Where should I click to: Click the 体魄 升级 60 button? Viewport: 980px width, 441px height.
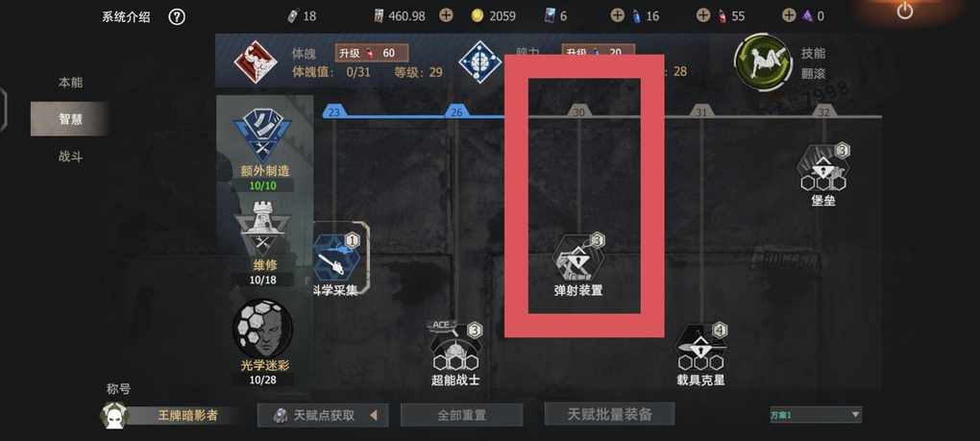pyautogui.click(x=371, y=53)
